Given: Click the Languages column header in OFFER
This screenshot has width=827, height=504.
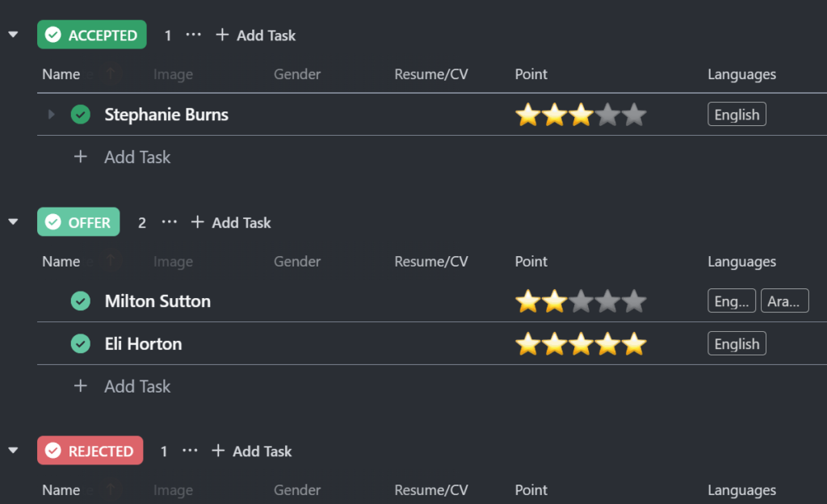Looking at the screenshot, I should point(741,262).
